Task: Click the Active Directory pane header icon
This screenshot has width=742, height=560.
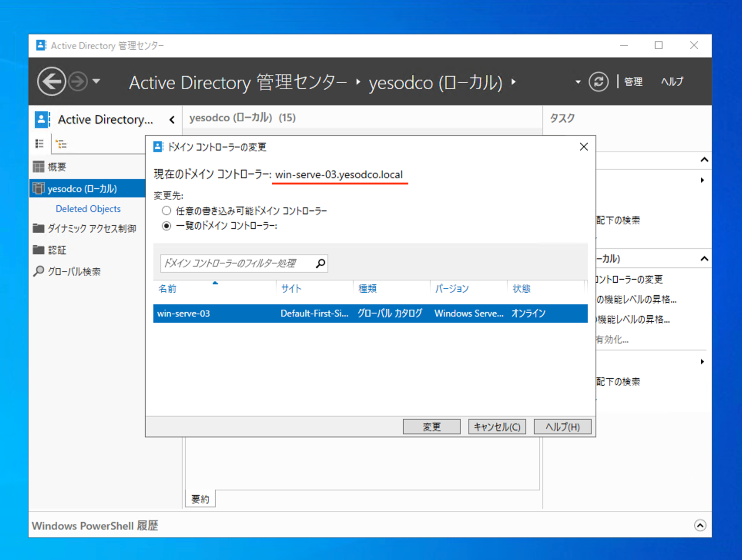Action: (42, 119)
